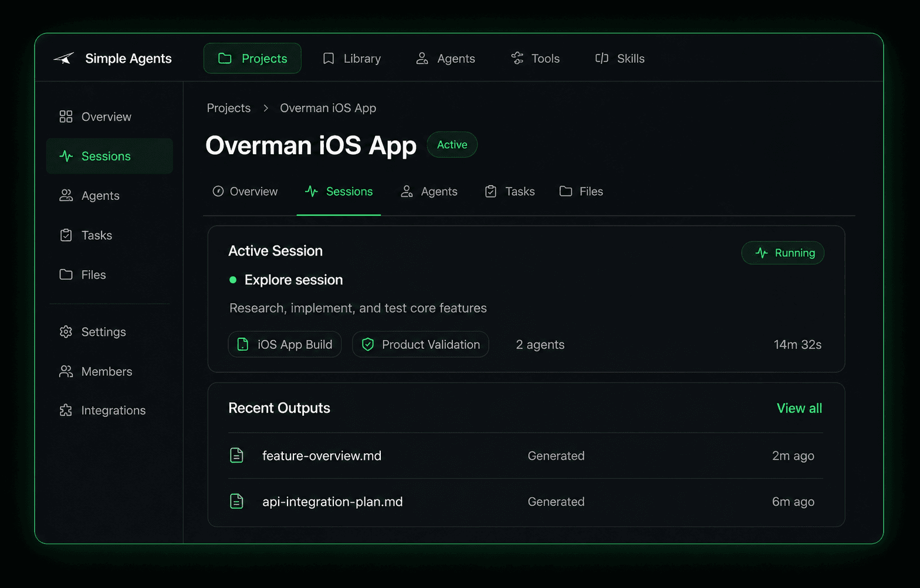The height and width of the screenshot is (588, 920).
Task: Click the Sessions tab pulse icon
Action: pos(312,191)
